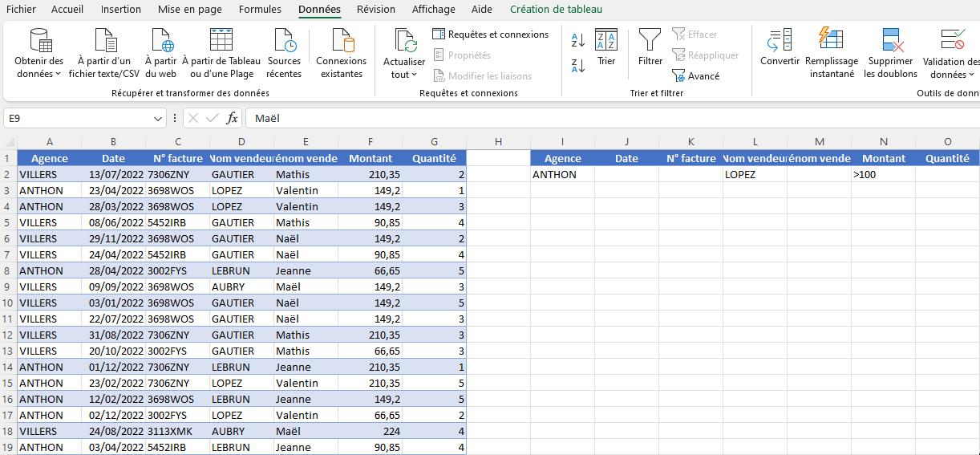Select AUBRY cell in row 9
This screenshot has width=980, height=455.
[241, 286]
